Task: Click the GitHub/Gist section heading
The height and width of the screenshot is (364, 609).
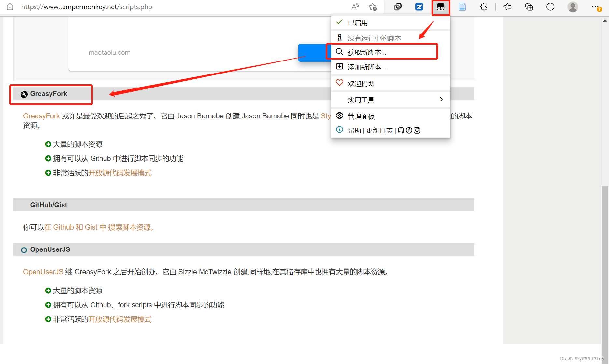Action: pos(49,205)
